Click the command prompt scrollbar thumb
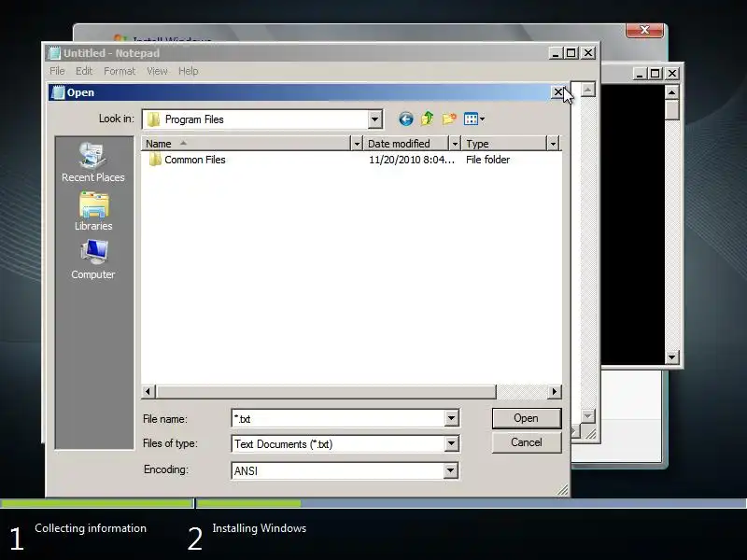Viewport: 747px width, 560px height. coord(671,109)
